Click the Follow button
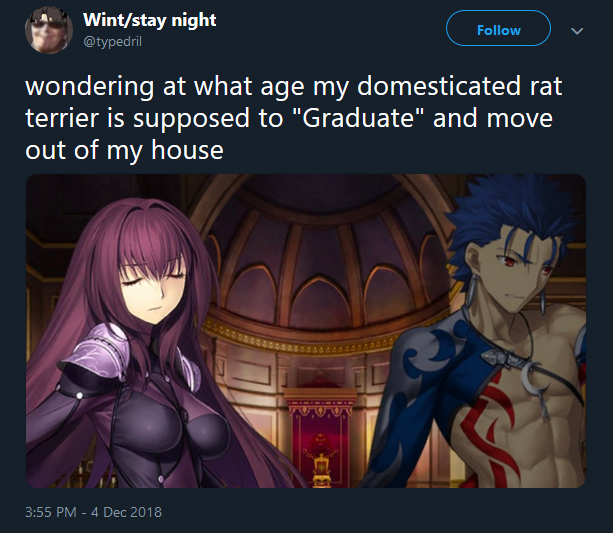 click(498, 28)
